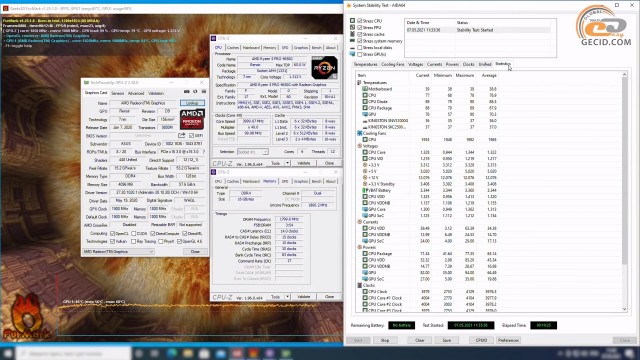Click the Ryzen logo in CPU-Z

324,68
